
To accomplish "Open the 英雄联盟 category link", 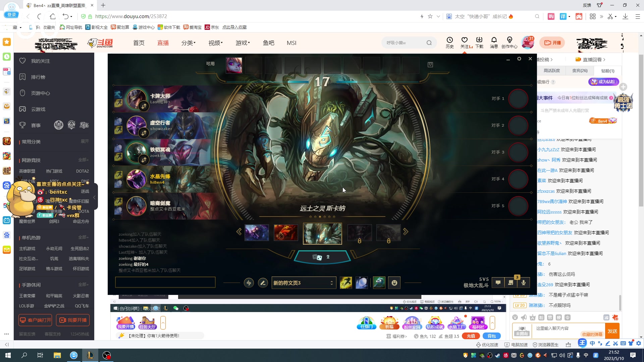I will pyautogui.click(x=27, y=171).
